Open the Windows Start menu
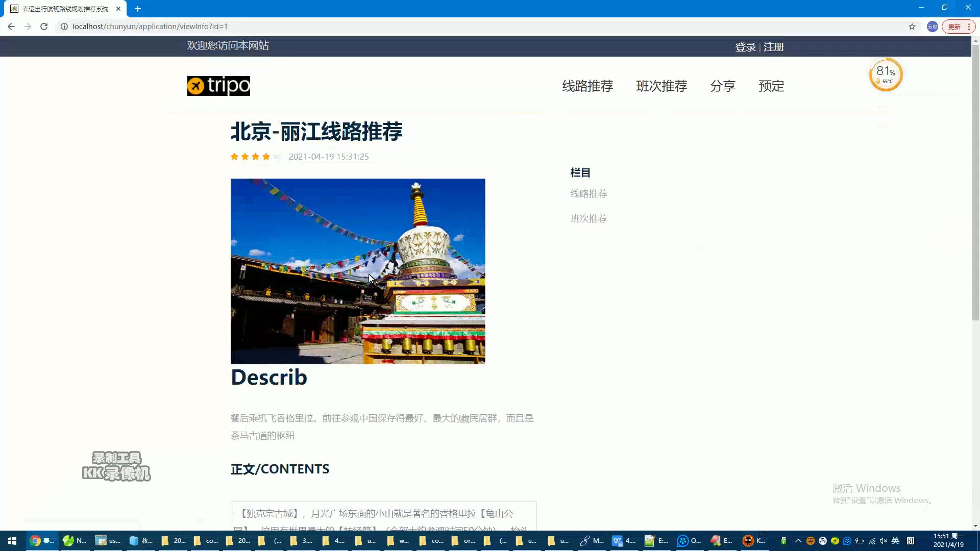The width and height of the screenshot is (980, 551). coord(12,541)
